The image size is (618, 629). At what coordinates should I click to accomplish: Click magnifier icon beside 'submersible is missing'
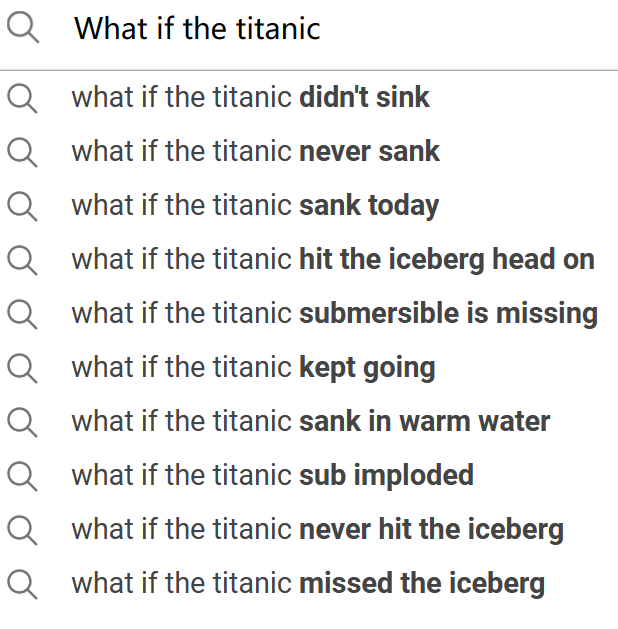coord(22,314)
